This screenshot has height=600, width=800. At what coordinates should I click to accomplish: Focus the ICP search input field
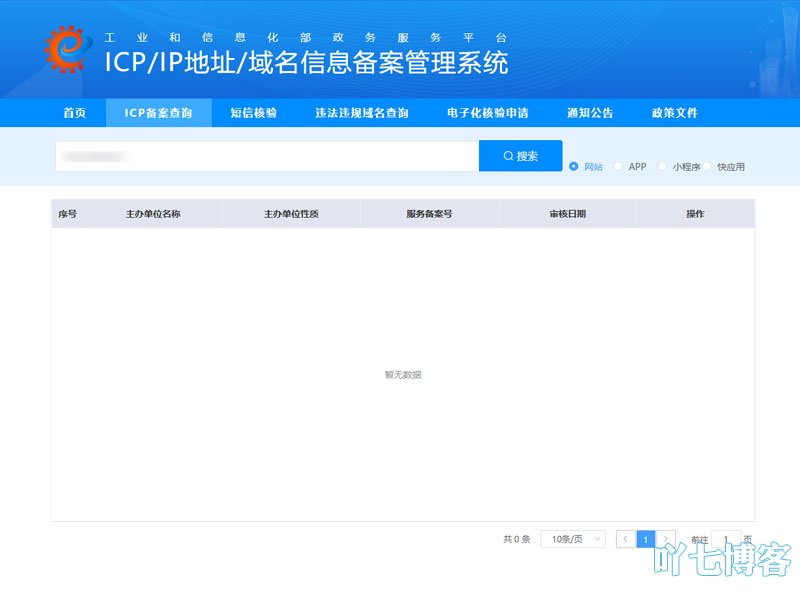tap(267, 156)
